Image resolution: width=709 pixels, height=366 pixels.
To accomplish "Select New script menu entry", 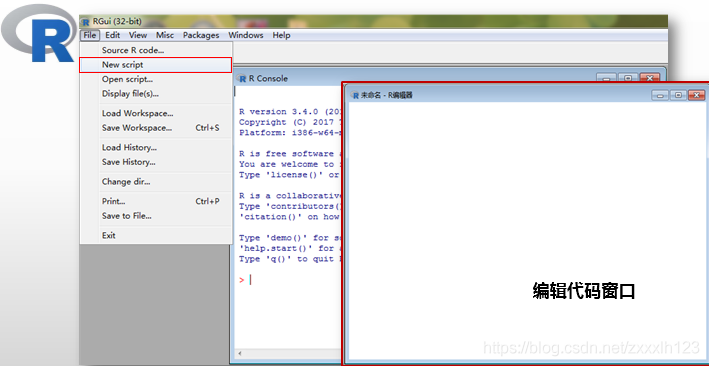I will [x=156, y=65].
